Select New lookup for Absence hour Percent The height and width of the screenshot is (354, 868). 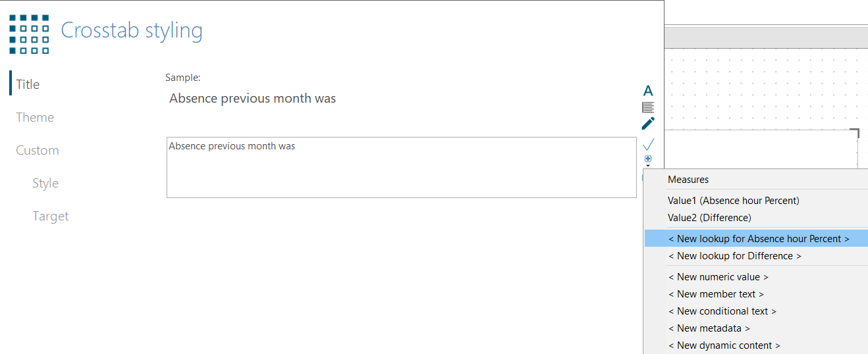[756, 239]
